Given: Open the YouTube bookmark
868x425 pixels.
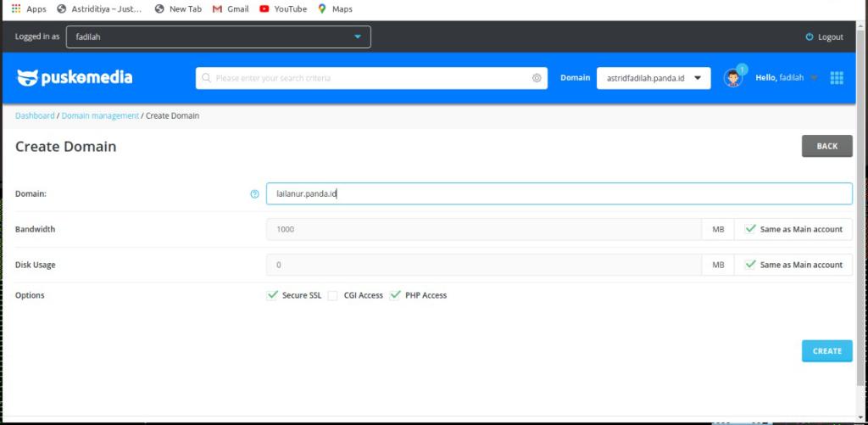Looking at the screenshot, I should [283, 9].
